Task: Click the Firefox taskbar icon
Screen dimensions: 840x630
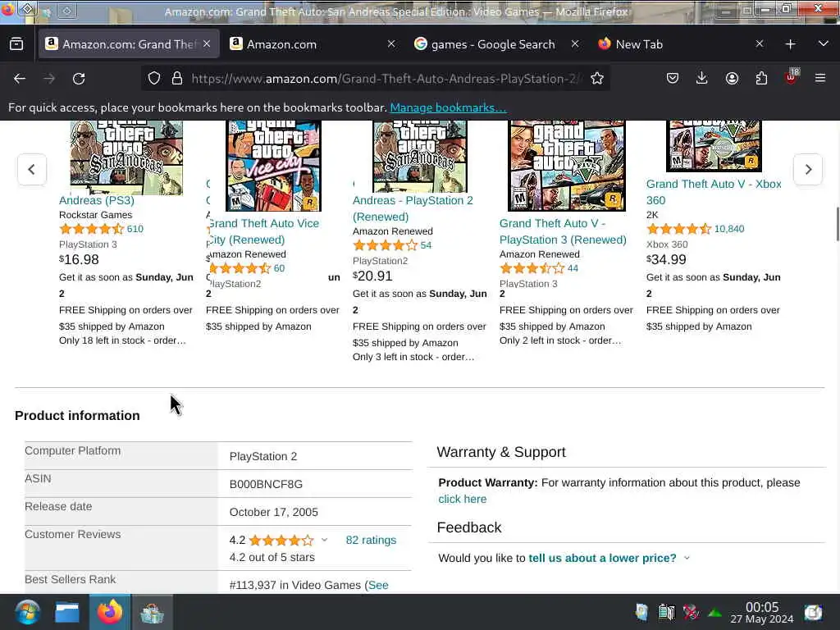Action: (109, 612)
